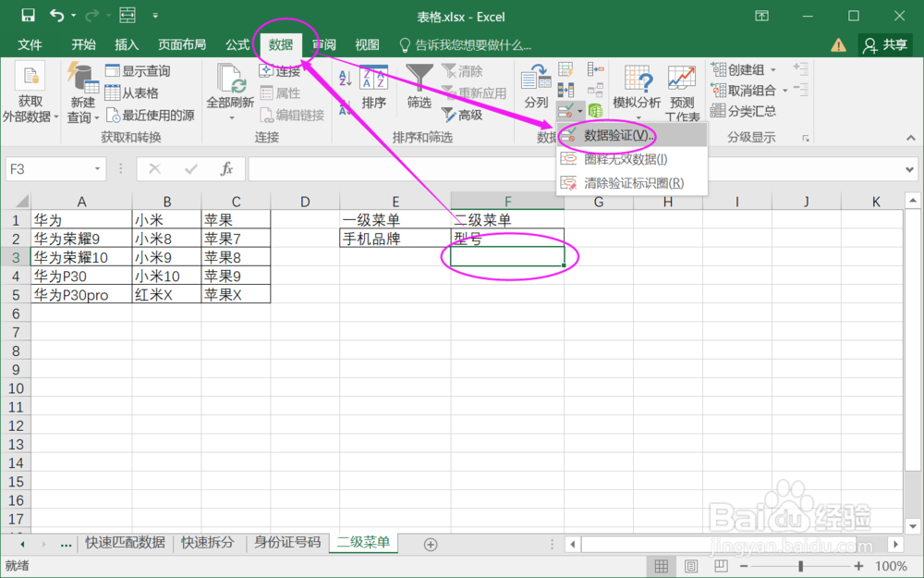This screenshot has height=578, width=924.
Task: Click 高级 advanced filter button
Action: (463, 115)
